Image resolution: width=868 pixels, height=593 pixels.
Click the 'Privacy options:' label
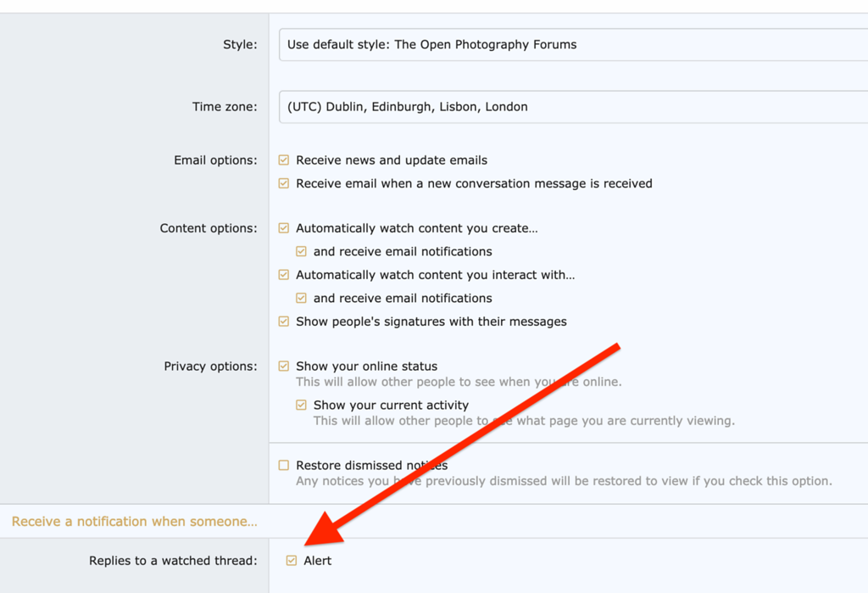(210, 366)
